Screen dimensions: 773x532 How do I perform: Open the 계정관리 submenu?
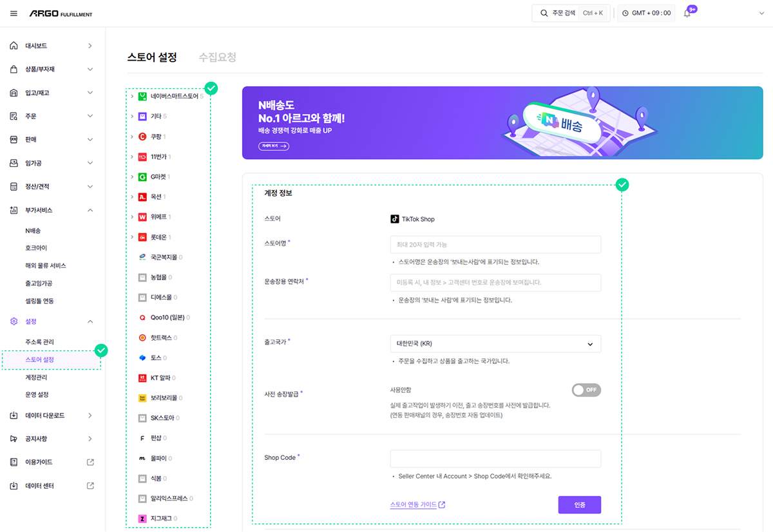(36, 377)
